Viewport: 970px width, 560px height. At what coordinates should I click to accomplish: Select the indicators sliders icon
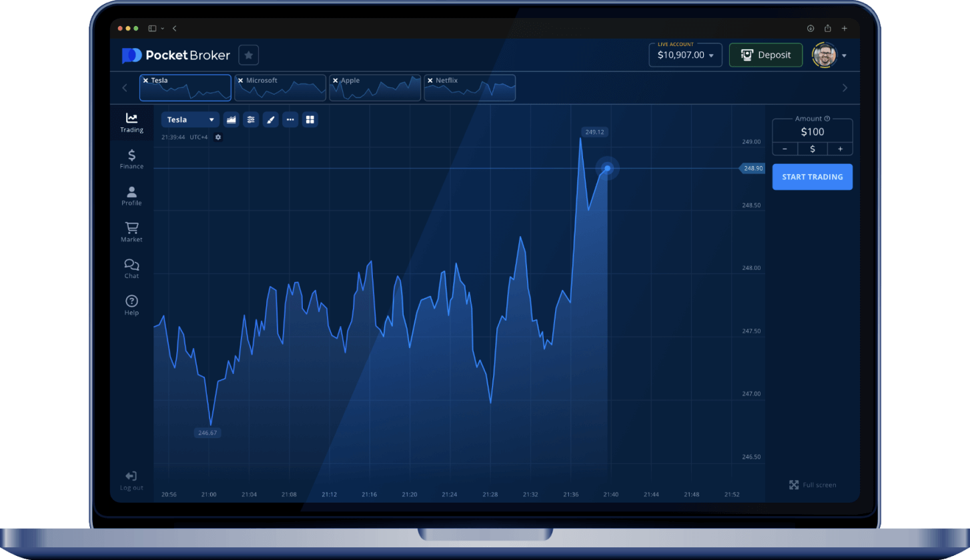click(251, 119)
